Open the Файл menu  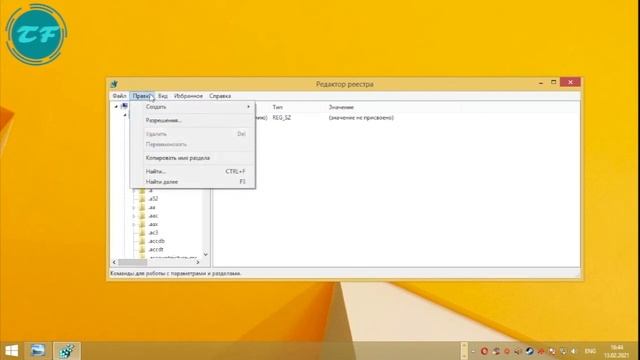point(120,96)
